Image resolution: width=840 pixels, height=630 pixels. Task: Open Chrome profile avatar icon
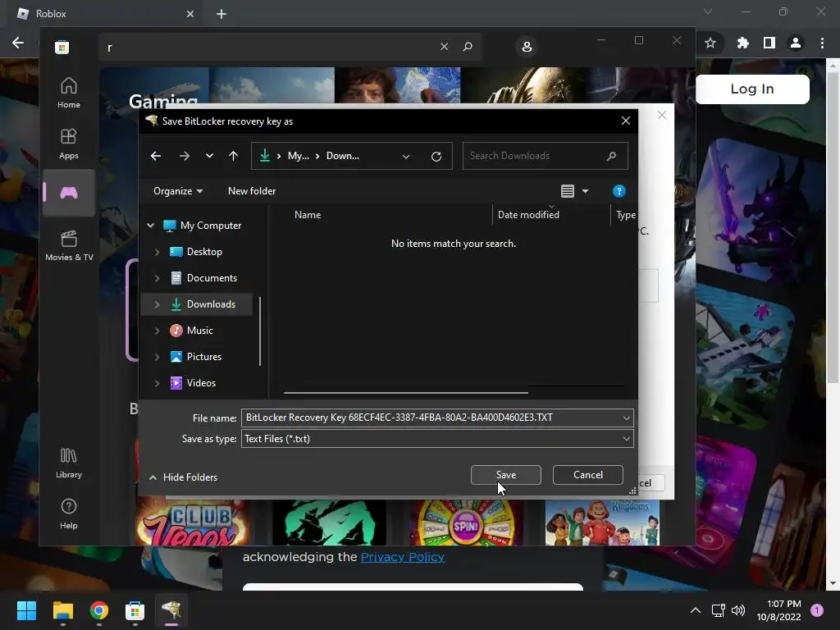(796, 43)
